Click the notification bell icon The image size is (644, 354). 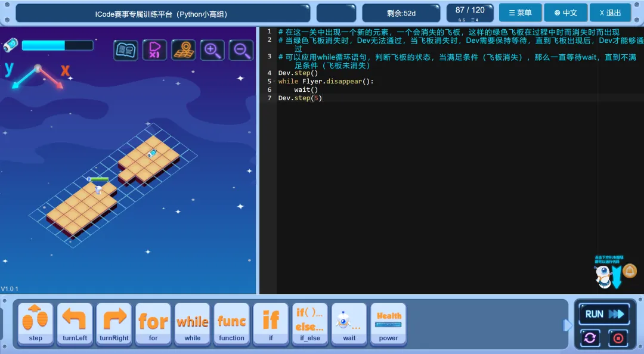630,271
